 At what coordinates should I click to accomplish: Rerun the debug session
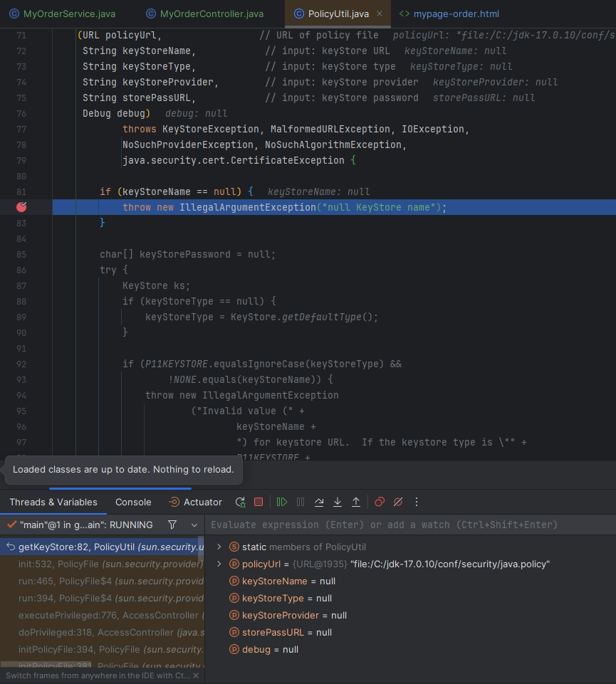tap(241, 502)
